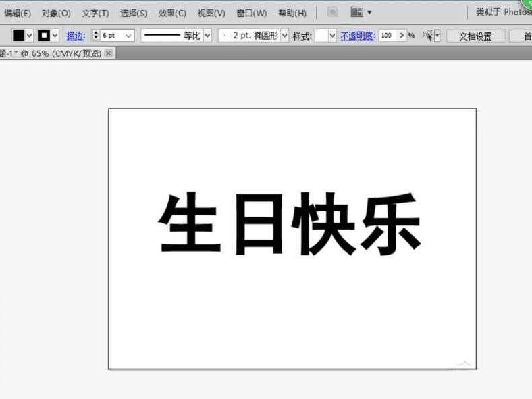Open the 类似于 Photoshop workspace switcher

(x=504, y=12)
